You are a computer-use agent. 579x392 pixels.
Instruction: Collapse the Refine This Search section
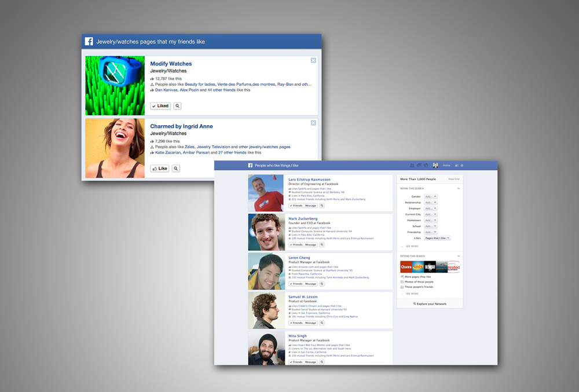pyautogui.click(x=459, y=188)
